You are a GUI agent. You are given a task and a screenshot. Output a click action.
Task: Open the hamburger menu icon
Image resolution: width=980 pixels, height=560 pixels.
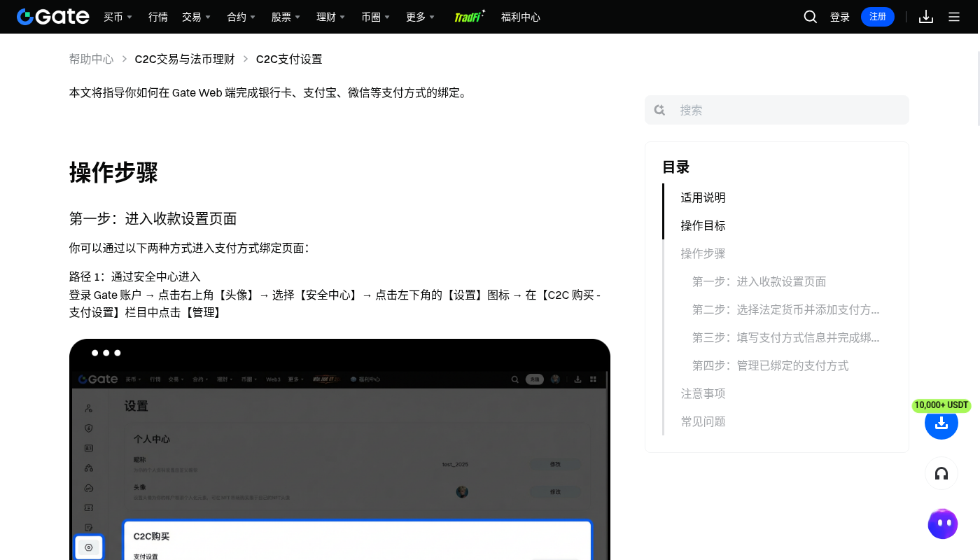click(954, 17)
